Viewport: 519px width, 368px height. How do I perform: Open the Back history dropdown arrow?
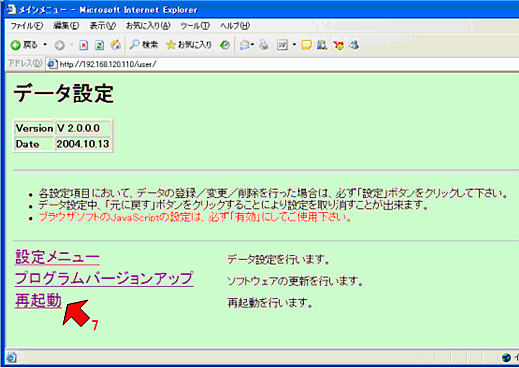point(45,45)
